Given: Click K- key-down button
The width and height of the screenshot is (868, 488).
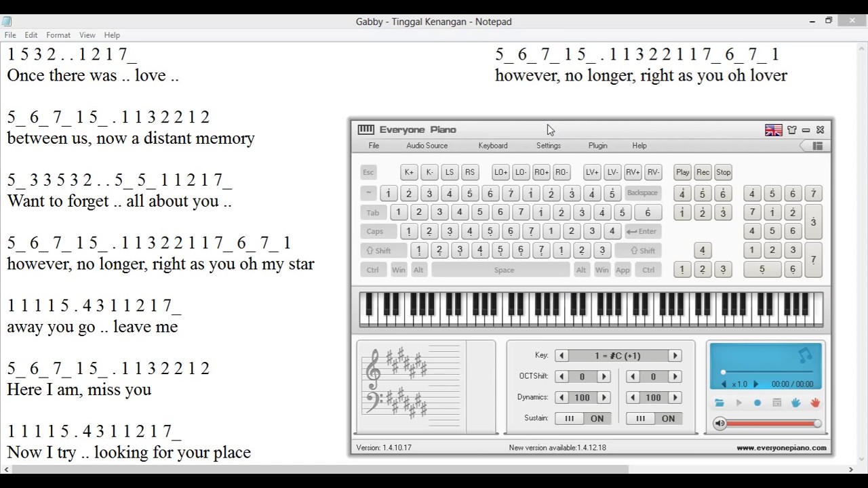Looking at the screenshot, I should click(x=429, y=172).
